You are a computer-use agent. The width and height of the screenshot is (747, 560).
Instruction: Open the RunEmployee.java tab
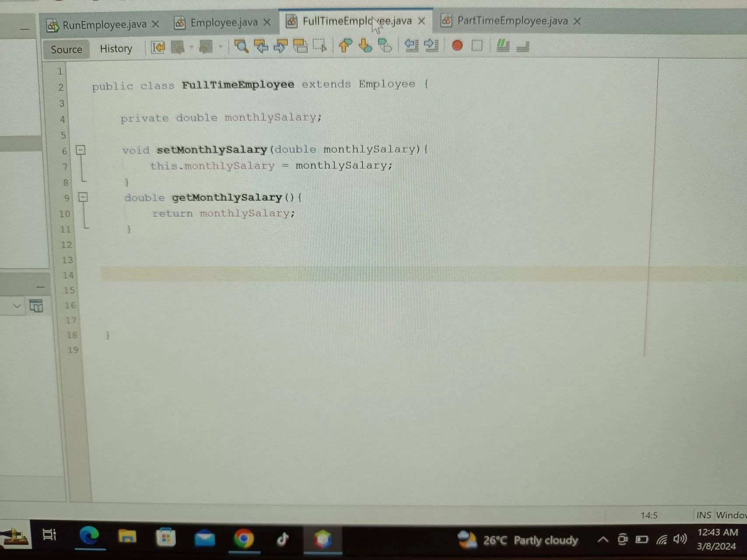point(104,24)
